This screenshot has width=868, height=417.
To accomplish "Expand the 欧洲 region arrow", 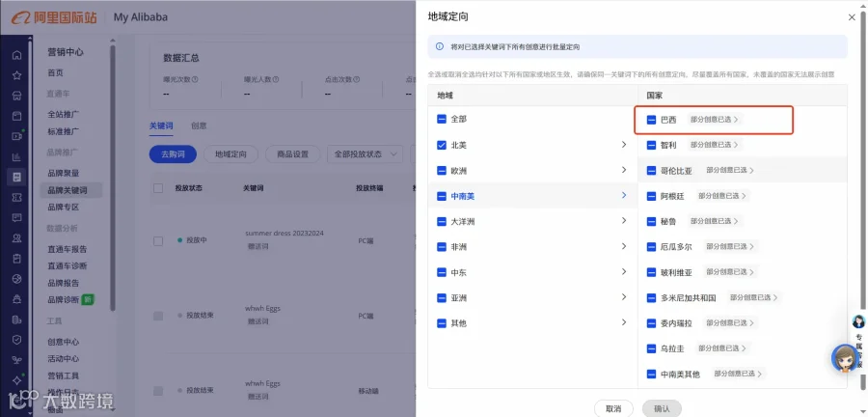I will point(624,170).
